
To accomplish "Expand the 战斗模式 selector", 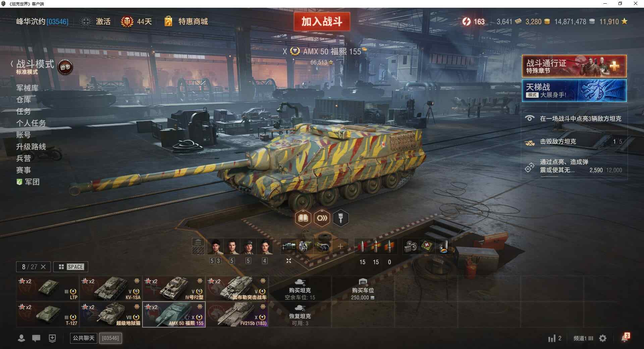I will (x=33, y=66).
